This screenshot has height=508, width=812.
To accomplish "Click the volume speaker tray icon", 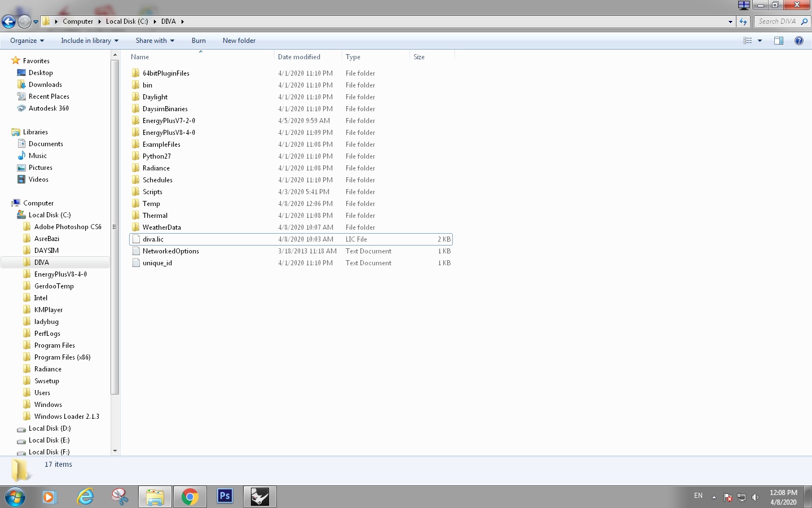I will point(756,497).
